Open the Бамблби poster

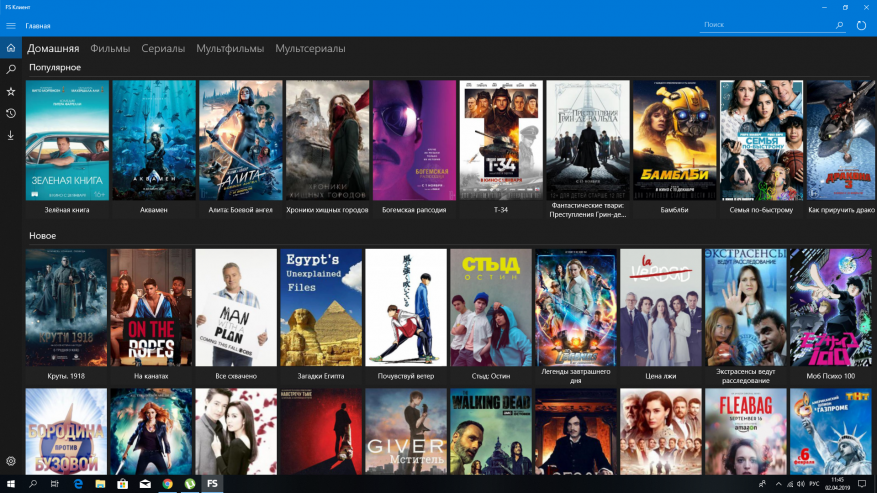(x=675, y=140)
